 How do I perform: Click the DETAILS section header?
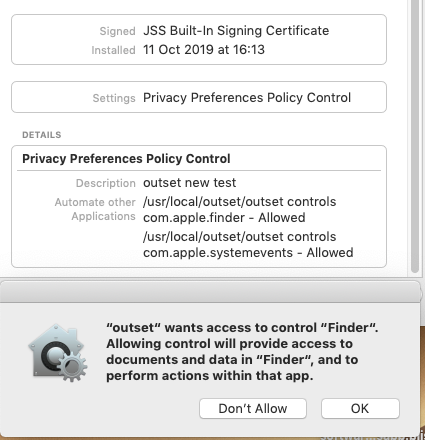tap(42, 135)
